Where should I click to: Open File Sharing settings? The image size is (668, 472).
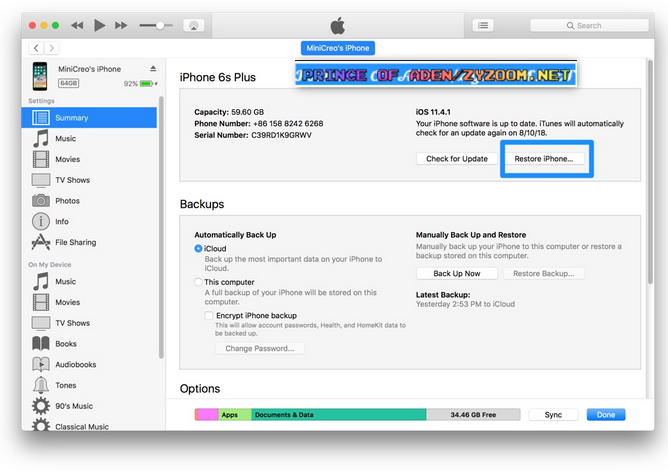89,242
